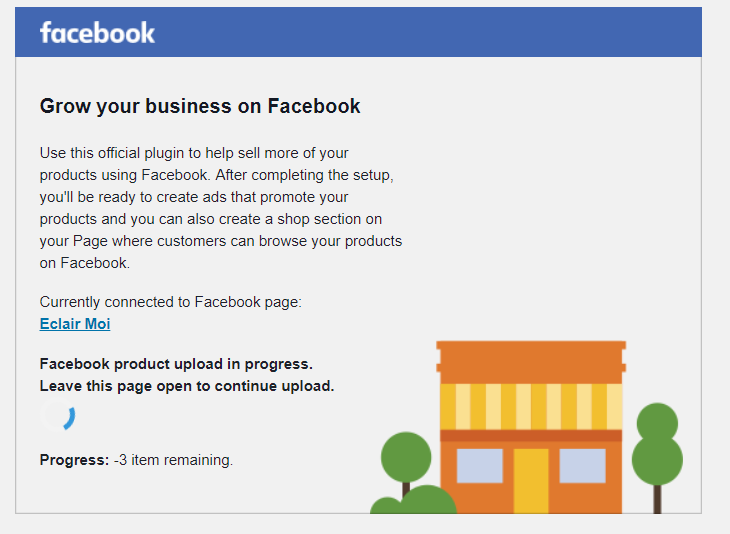The width and height of the screenshot is (730, 534).
Task: Click the left store window
Action: point(480,466)
